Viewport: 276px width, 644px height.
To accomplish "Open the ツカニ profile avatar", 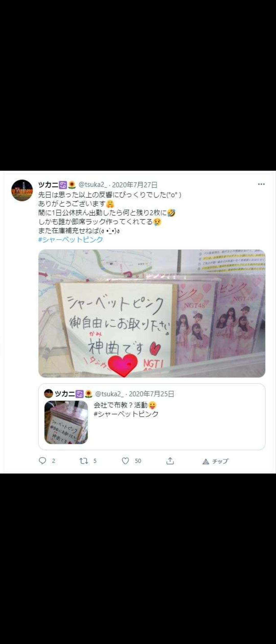I will click(22, 190).
